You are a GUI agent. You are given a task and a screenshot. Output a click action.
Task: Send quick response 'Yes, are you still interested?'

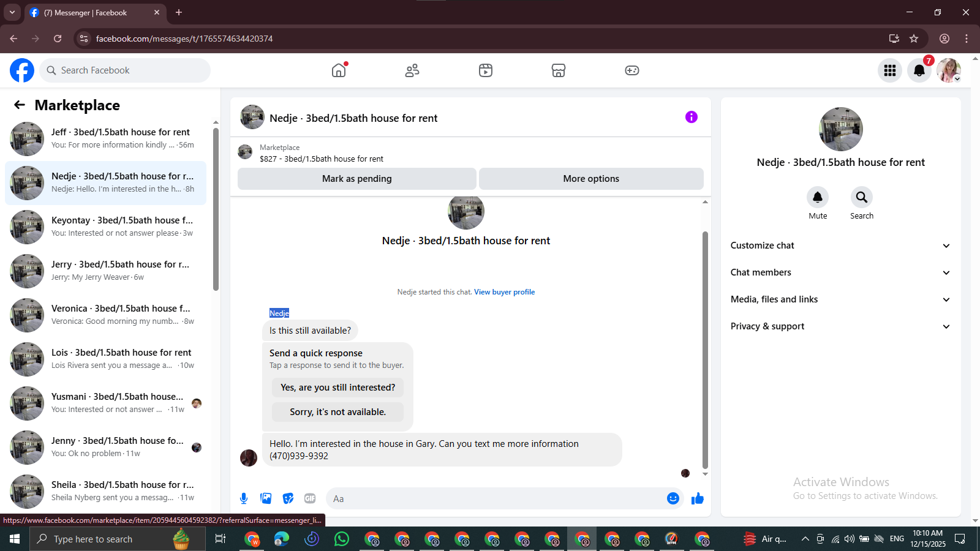click(337, 388)
